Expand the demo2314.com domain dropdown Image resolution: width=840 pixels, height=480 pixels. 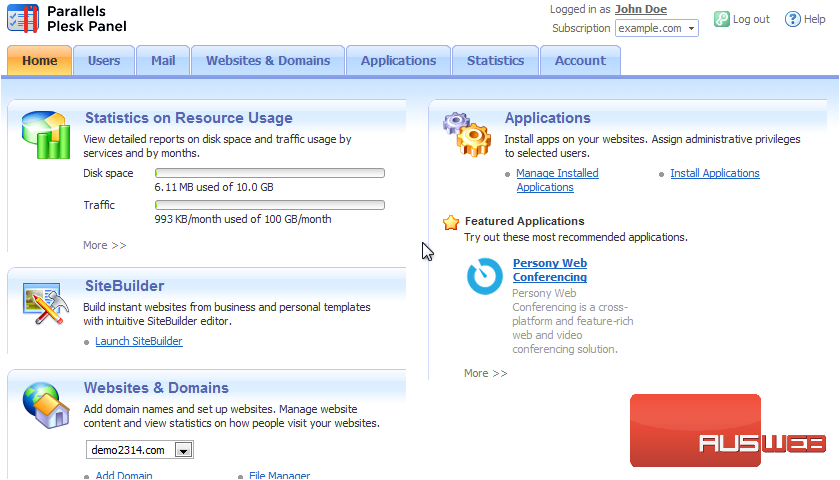(183, 451)
